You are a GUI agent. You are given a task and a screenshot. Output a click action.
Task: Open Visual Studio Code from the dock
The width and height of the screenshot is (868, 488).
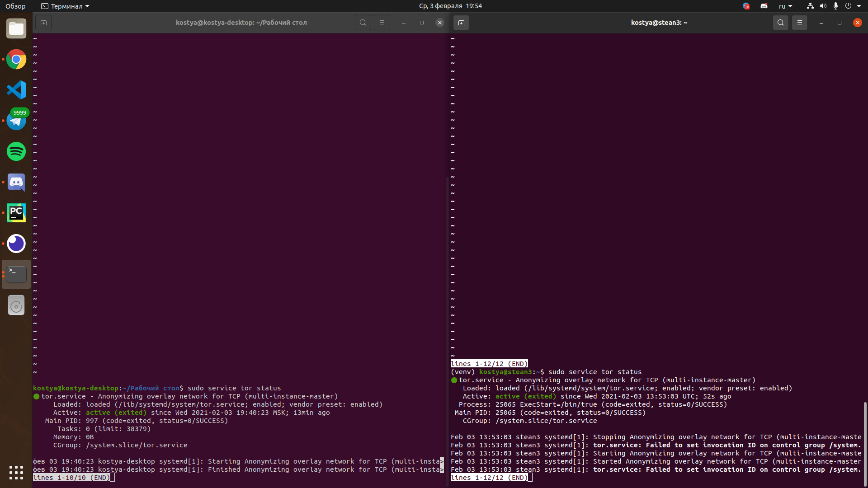pos(16,90)
